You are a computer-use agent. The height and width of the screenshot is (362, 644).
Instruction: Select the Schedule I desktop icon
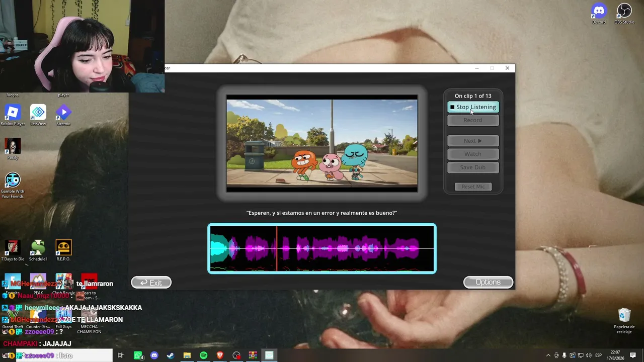click(38, 250)
